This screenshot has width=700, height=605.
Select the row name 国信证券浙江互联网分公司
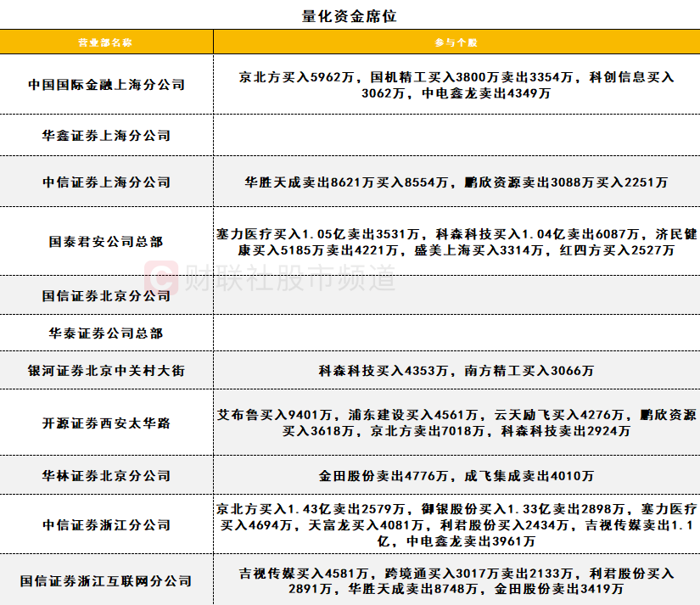pos(106,581)
